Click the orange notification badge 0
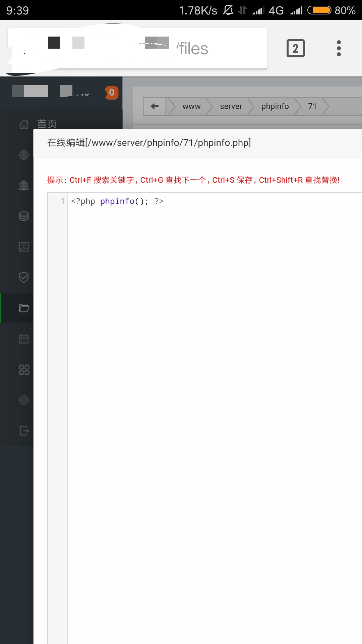The image size is (362, 644). pyautogui.click(x=112, y=93)
